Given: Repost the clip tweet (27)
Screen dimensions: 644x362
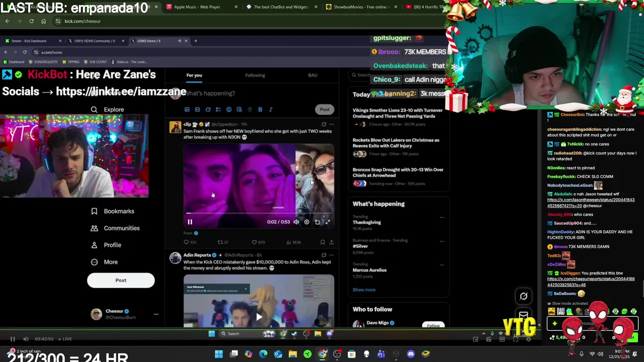Looking at the screenshot, I should coord(223,242).
